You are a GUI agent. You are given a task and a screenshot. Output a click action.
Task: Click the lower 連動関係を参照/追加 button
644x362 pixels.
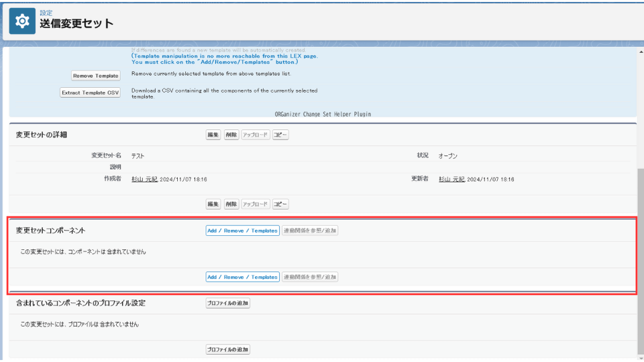(x=310, y=277)
